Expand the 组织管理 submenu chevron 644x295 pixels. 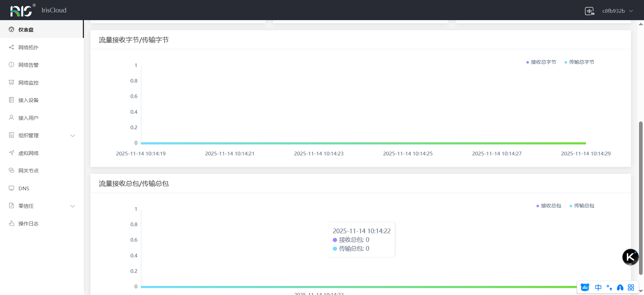coord(72,136)
